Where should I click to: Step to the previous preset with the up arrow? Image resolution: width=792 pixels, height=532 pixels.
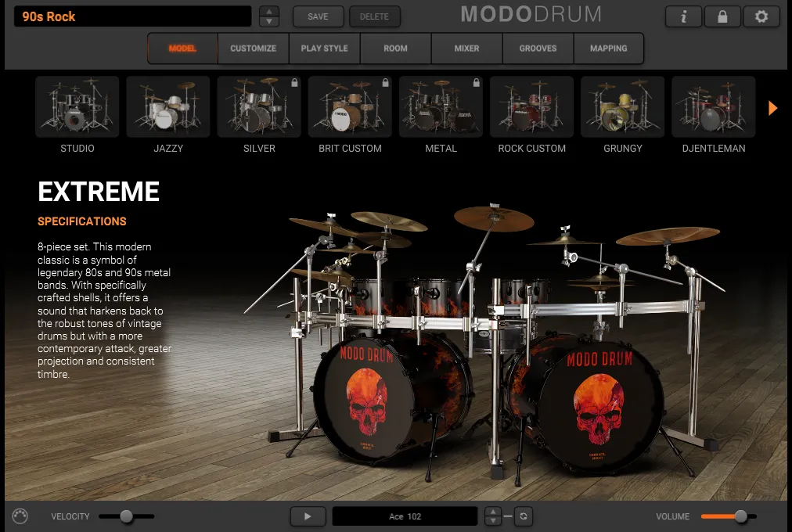coord(269,12)
